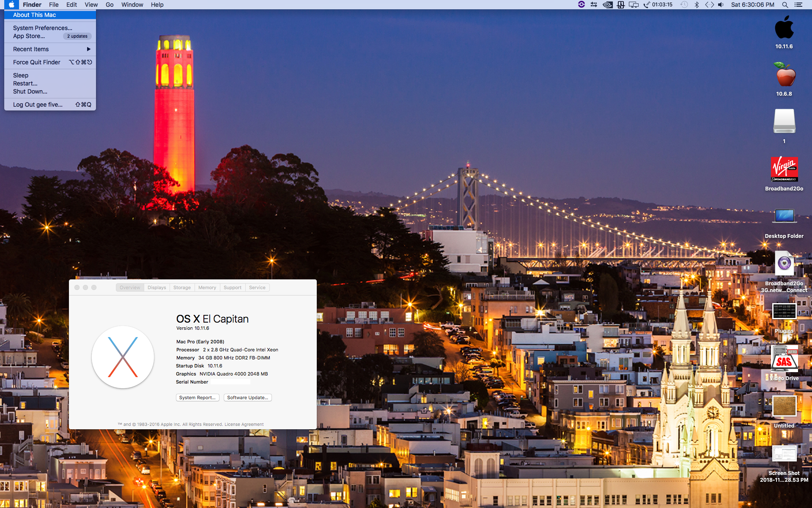Select Sleep in Apple menu
The width and height of the screenshot is (812, 508).
click(50, 75)
